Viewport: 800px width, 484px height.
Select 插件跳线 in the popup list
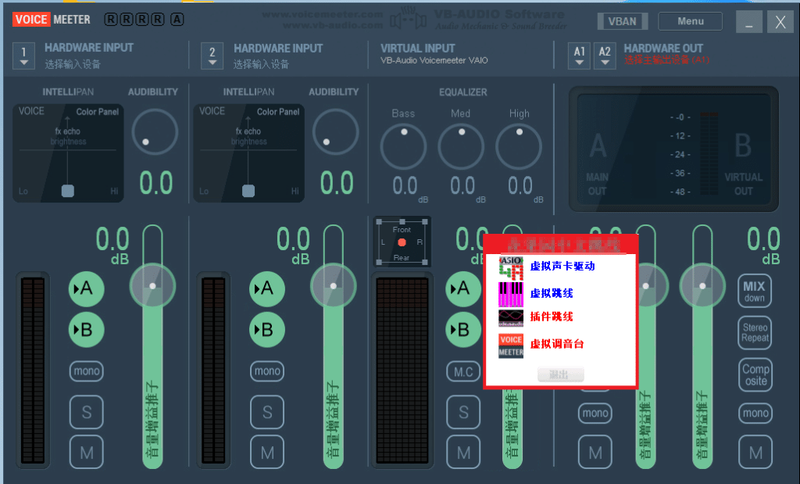(x=551, y=317)
